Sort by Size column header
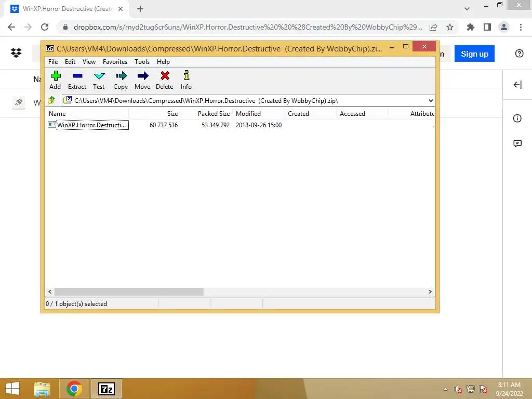 click(154, 114)
